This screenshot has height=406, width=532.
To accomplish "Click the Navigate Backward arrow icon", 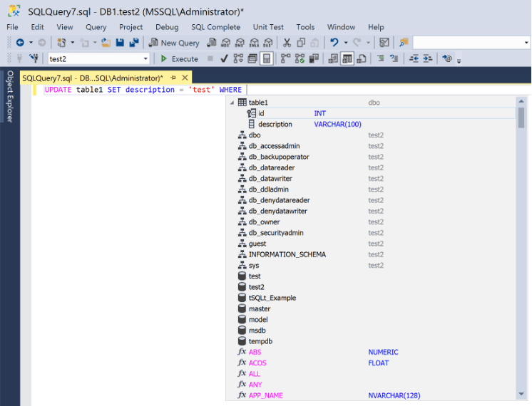I will 20,42.
